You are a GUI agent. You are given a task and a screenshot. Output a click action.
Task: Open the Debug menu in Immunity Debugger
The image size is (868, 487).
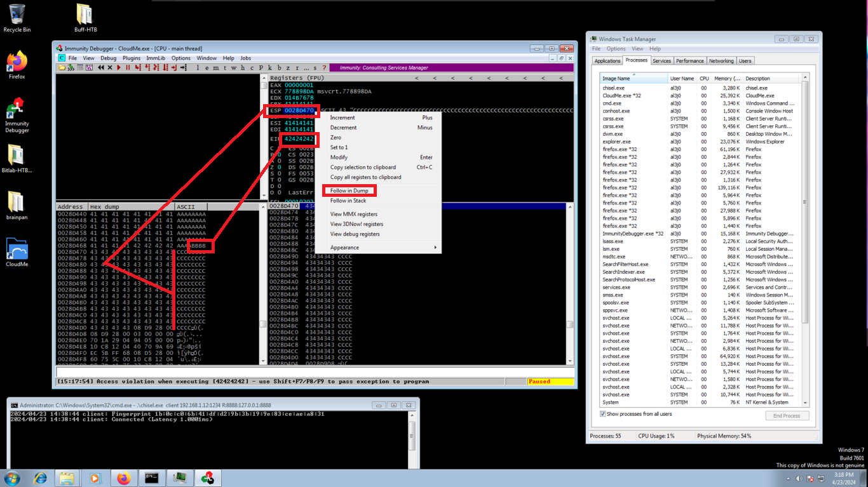(x=109, y=58)
